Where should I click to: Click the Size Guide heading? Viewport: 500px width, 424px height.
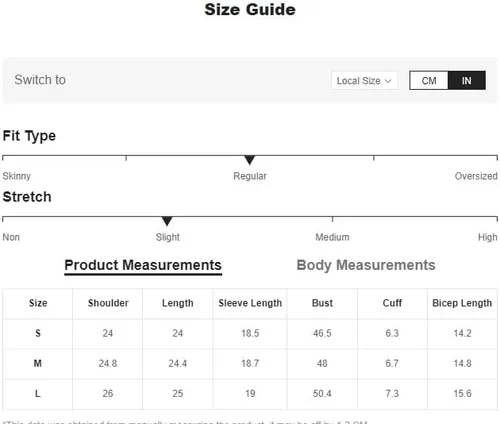(x=250, y=9)
